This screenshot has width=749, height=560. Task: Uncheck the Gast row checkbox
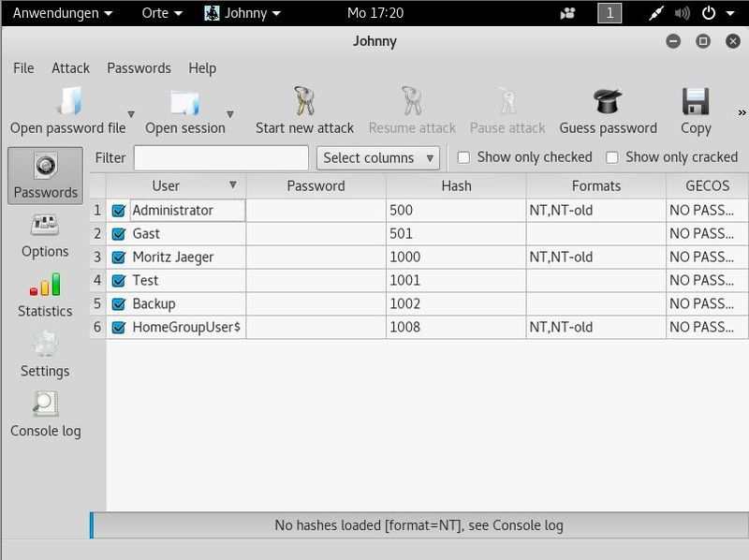click(x=119, y=234)
